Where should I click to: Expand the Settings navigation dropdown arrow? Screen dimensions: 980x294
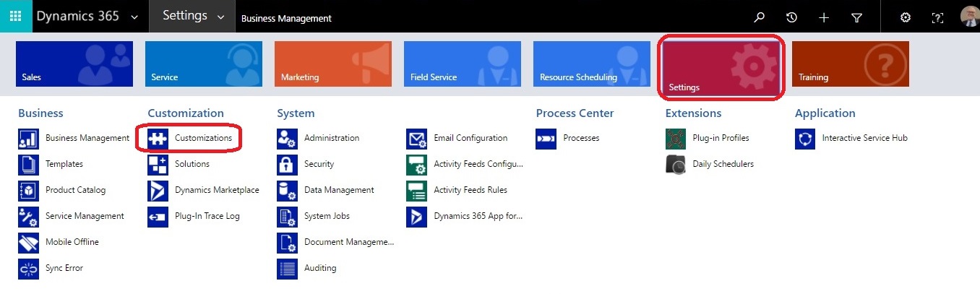coord(220,17)
